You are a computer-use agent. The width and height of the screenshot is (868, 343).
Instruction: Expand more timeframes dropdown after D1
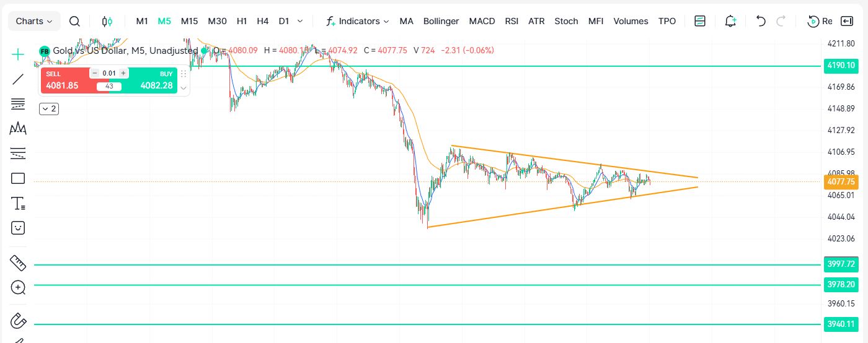(301, 21)
